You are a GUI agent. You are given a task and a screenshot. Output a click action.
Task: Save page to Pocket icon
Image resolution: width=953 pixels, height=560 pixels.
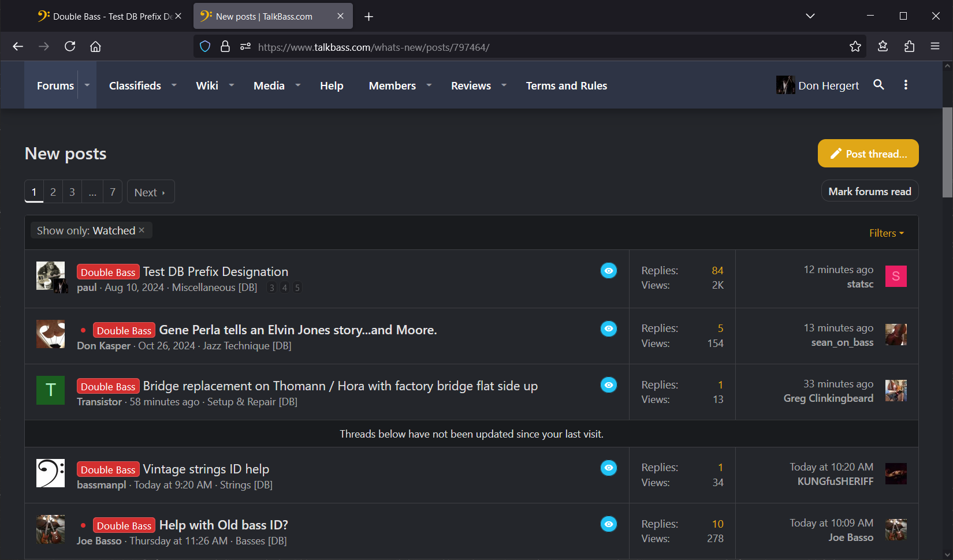(883, 46)
